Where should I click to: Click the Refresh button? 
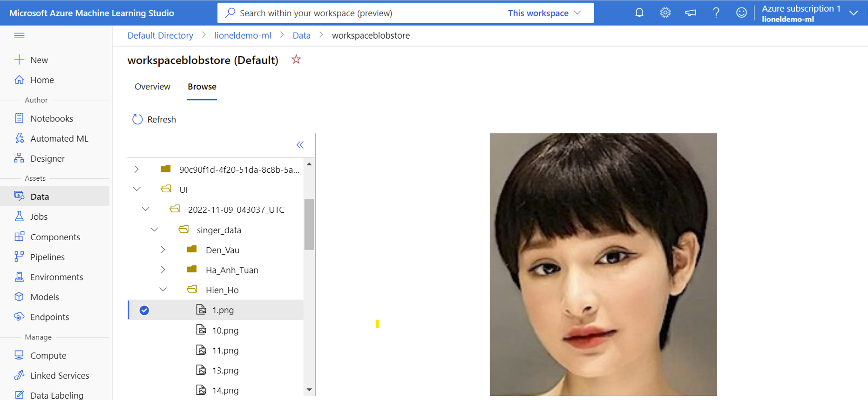pyautogui.click(x=154, y=120)
